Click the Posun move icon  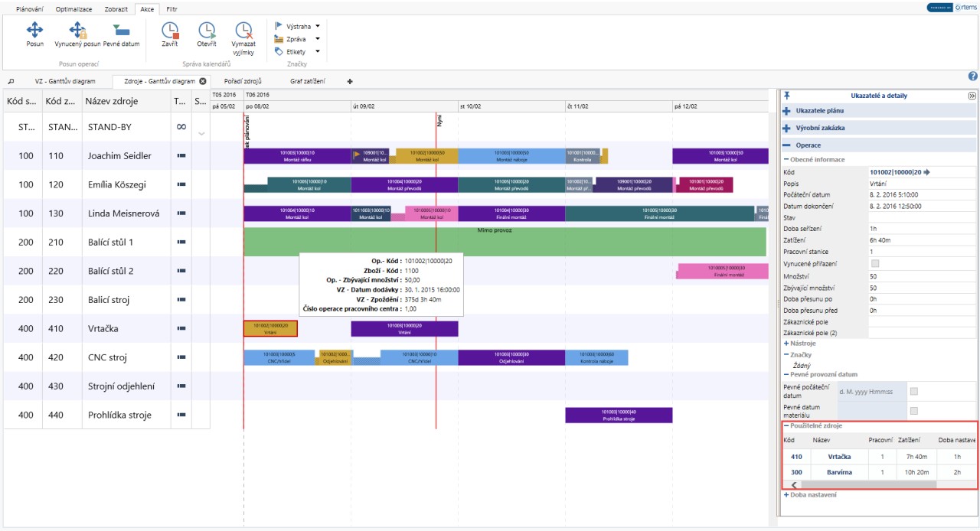34,30
